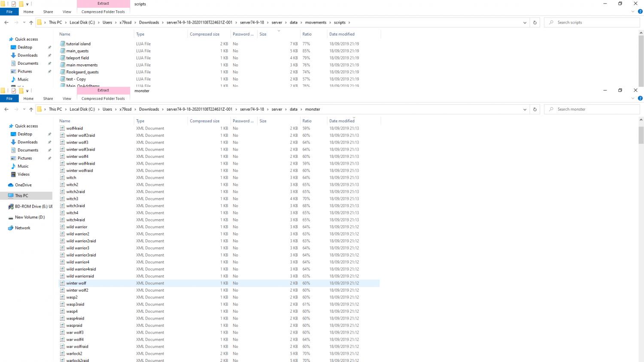Expand address history dropdown in monster window

click(525, 109)
